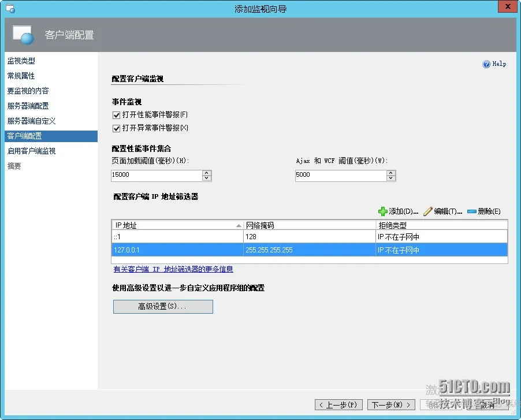This screenshot has height=420, width=521.
Task: Click the 编辑(T)... text button
Action: [448, 211]
